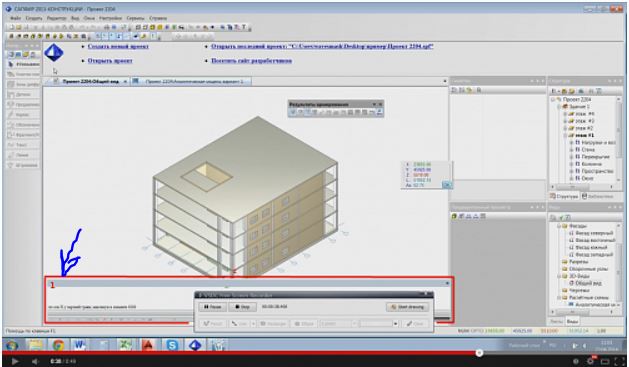Stop the screen recorder
Screen dimensions: 629x367
[x=242, y=307]
